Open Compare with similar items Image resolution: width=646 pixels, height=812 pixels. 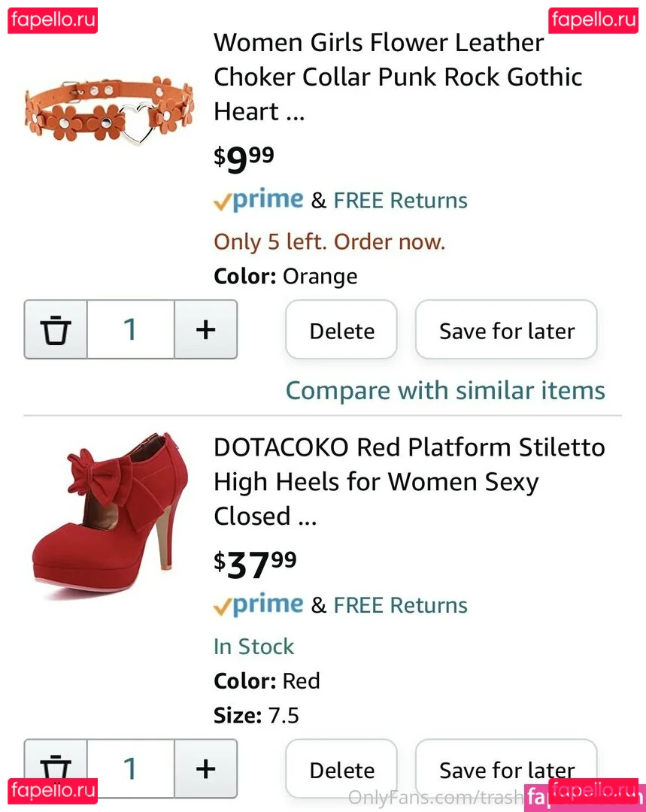pos(445,390)
